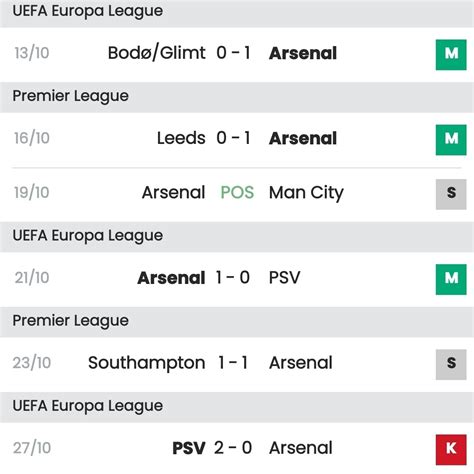Screen dimensions: 474x474
Task: Select the 0 - 1 score of Leeds match
Action: 233,138
